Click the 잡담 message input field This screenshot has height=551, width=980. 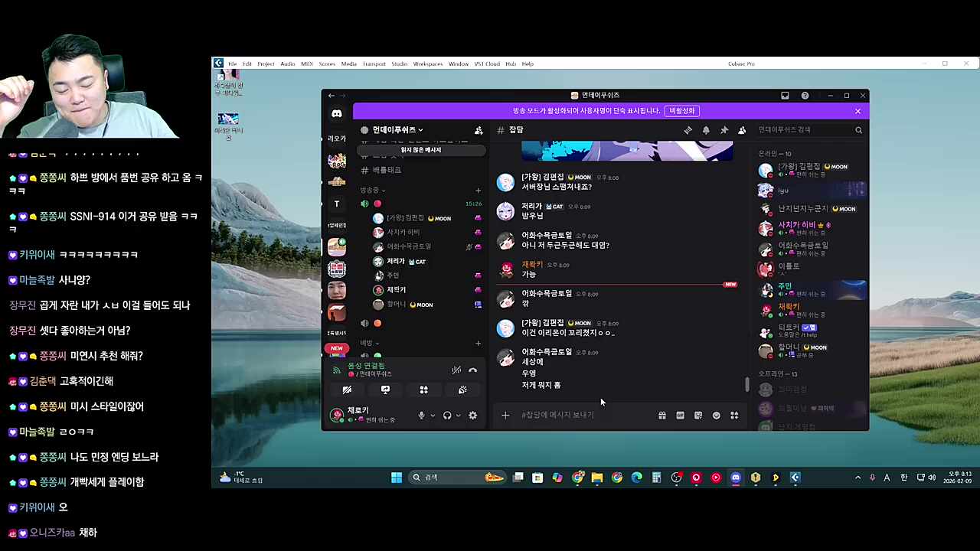tap(582, 415)
